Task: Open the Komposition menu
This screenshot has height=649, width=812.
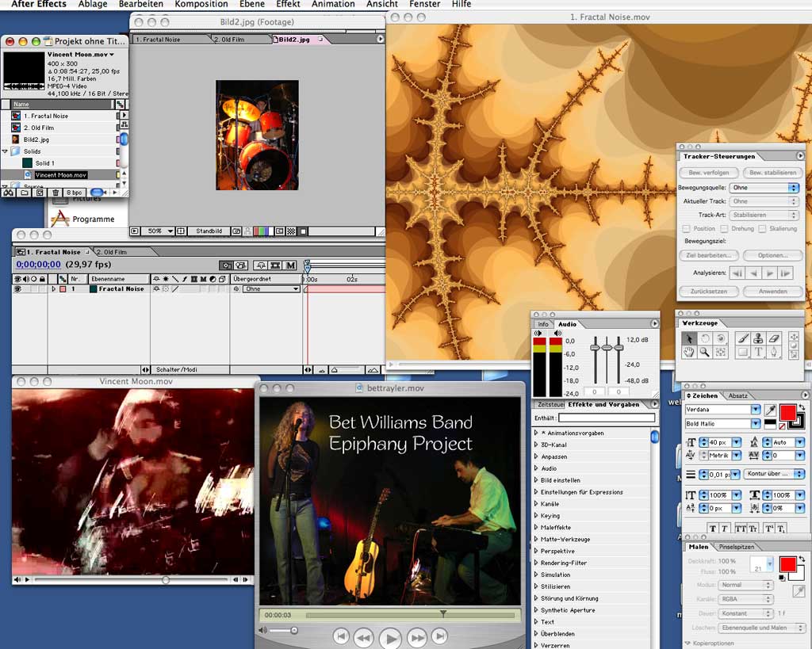Action: [201, 4]
